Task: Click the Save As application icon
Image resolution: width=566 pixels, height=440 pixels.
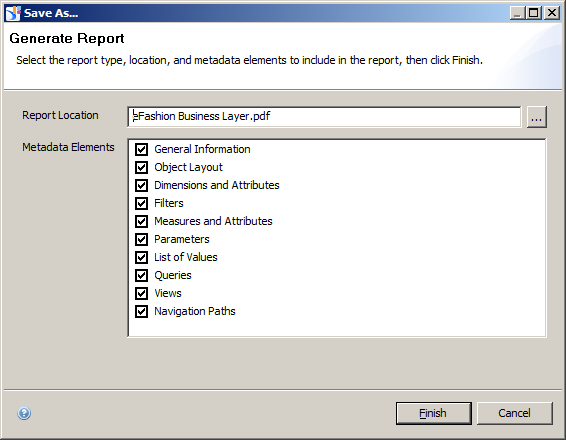Action: (13, 13)
